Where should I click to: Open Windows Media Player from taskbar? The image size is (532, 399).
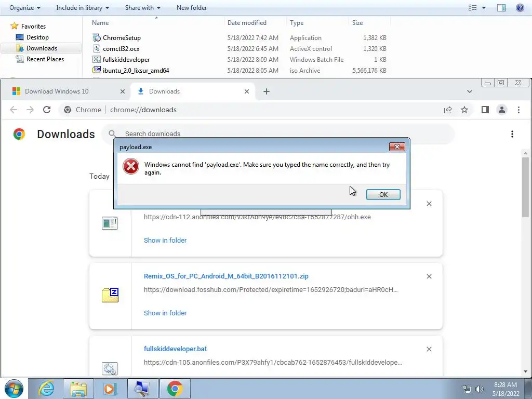(x=110, y=389)
